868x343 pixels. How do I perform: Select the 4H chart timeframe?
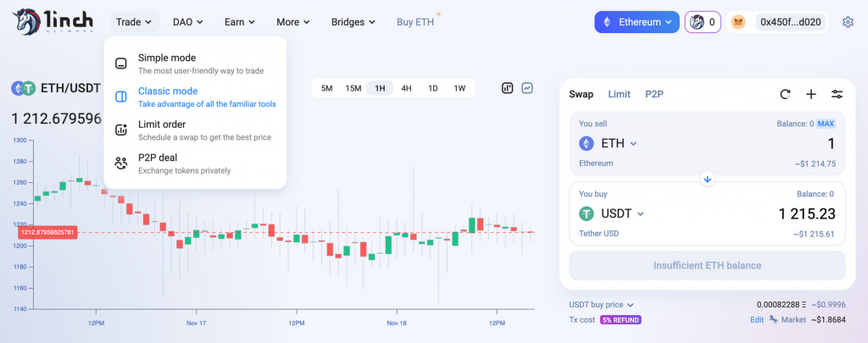[x=406, y=88]
